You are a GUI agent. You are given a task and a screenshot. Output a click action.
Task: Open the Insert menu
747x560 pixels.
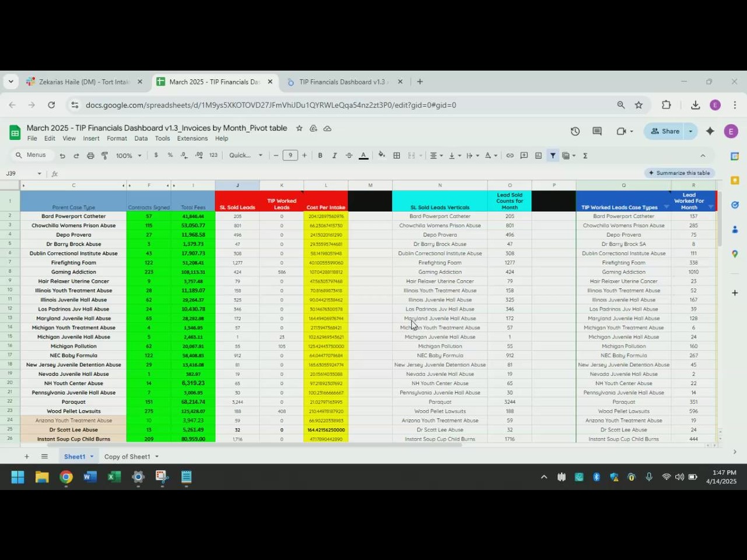[x=91, y=138]
